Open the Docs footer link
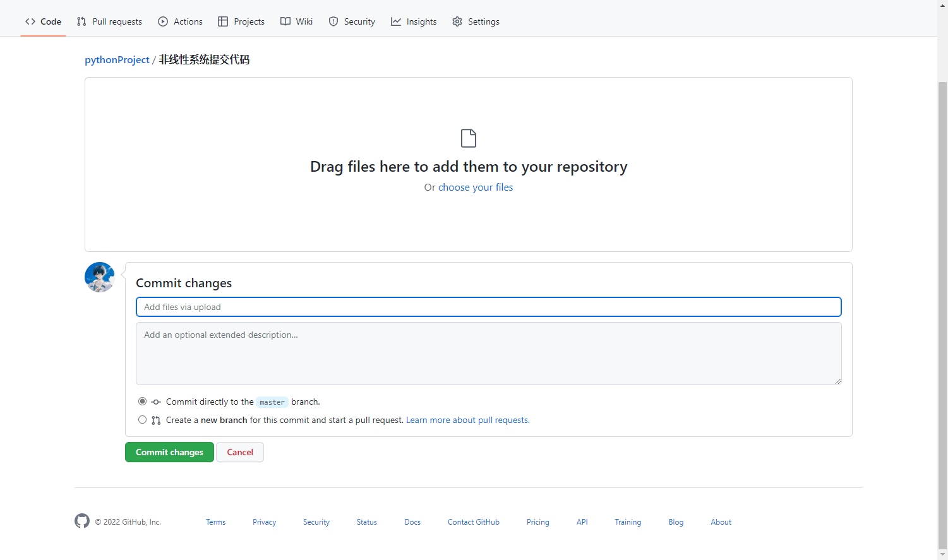 (412, 522)
